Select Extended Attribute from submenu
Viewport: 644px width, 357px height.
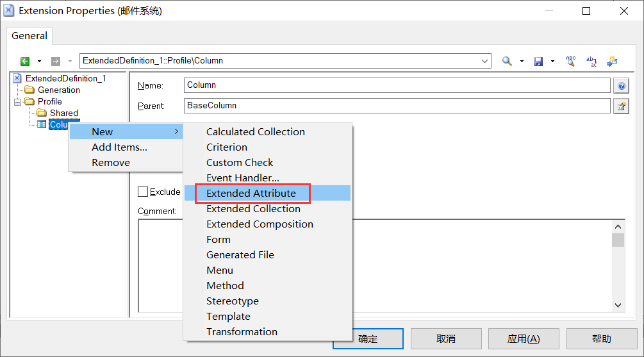267,193
